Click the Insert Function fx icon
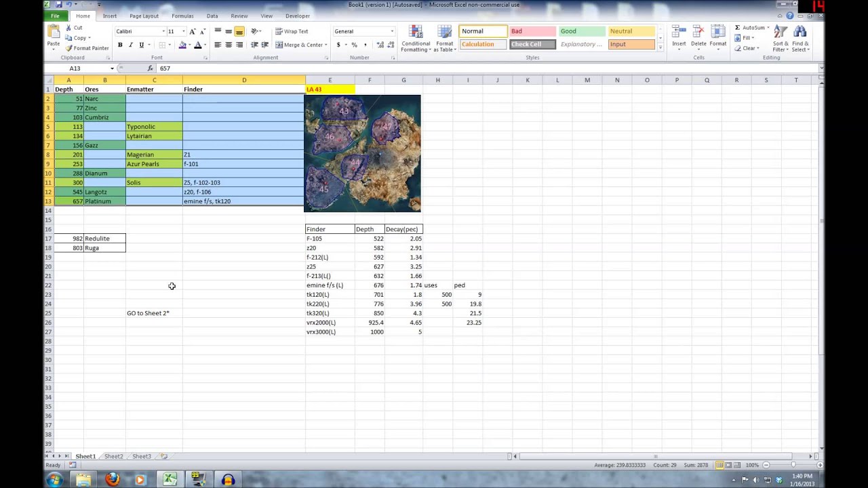868x488 pixels. point(151,68)
